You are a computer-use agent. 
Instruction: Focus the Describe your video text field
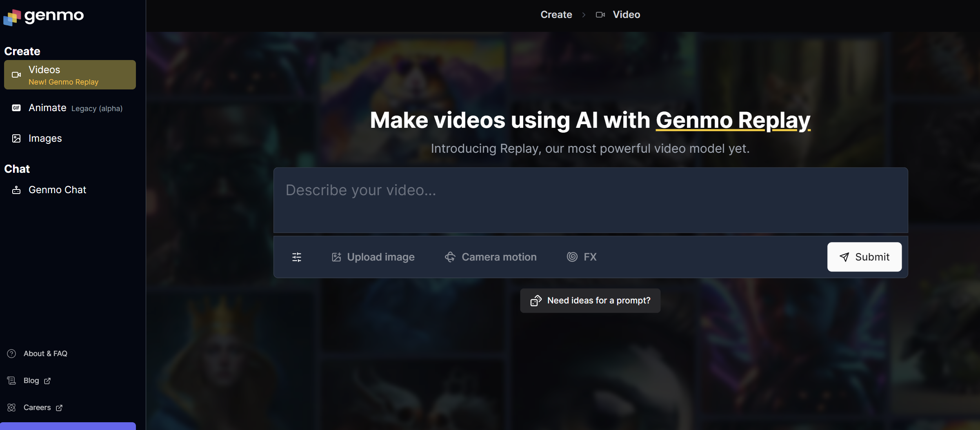click(x=591, y=200)
